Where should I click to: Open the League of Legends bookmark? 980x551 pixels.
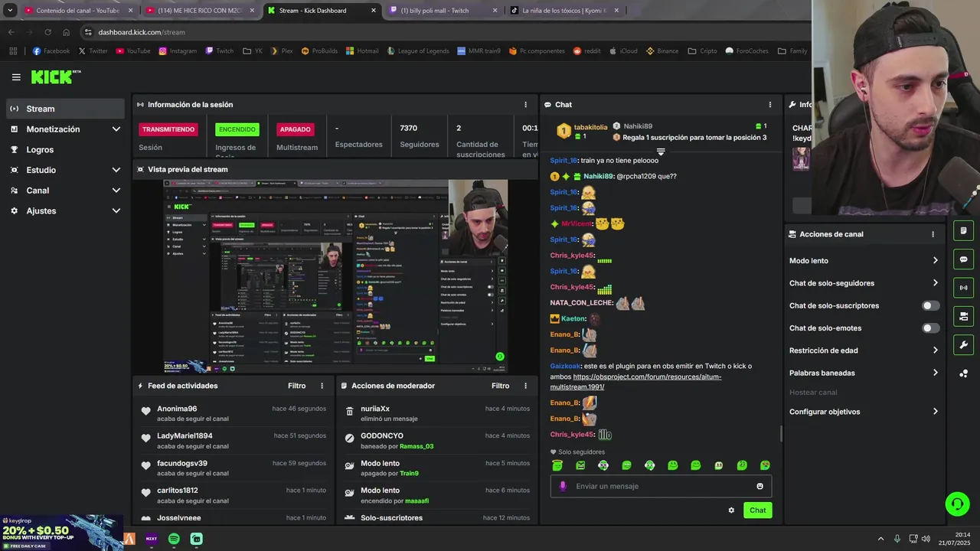click(x=417, y=51)
